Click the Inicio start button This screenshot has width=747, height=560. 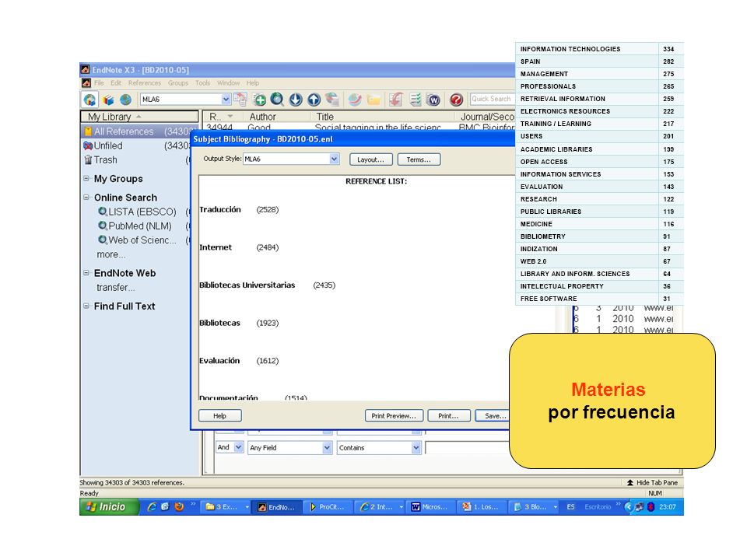coord(109,506)
